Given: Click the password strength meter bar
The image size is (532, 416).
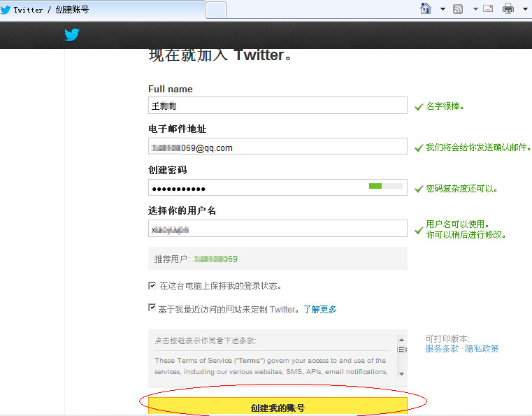Looking at the screenshot, I should pyautogui.click(x=386, y=186).
